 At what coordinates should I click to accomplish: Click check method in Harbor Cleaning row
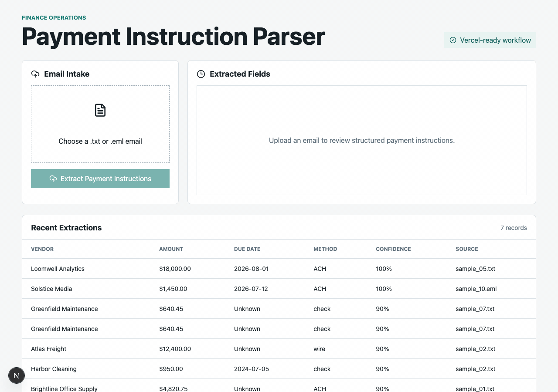coord(322,369)
